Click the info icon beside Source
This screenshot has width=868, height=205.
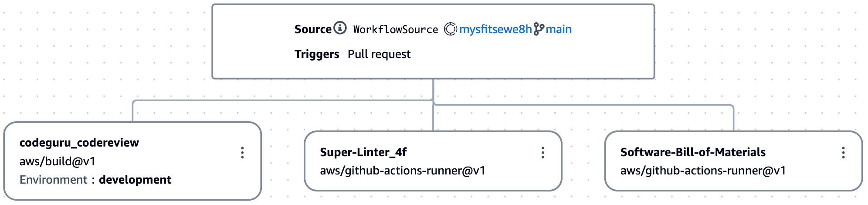click(340, 28)
